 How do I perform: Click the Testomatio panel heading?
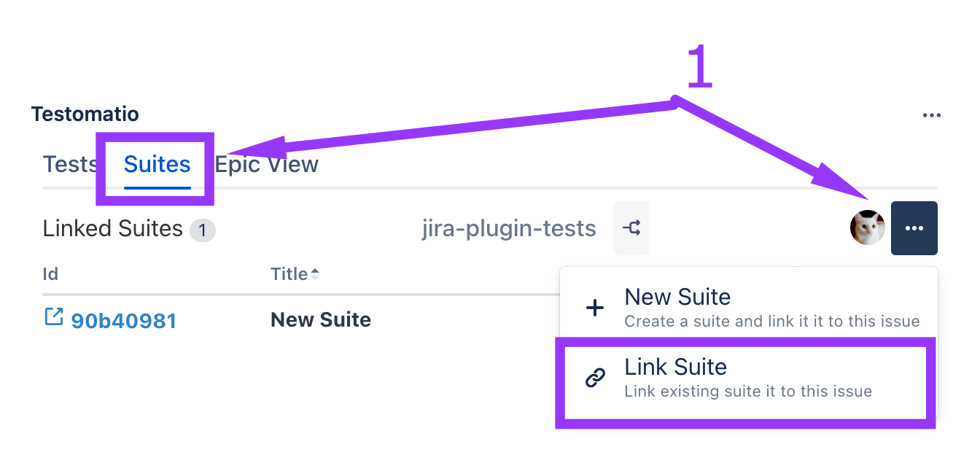[x=85, y=114]
